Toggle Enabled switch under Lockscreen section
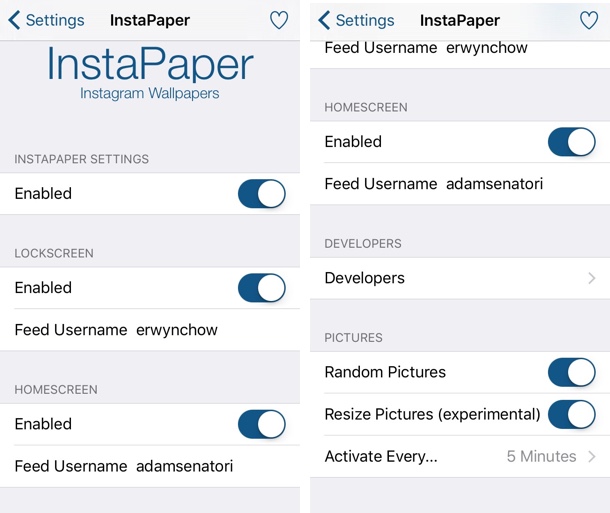Image resolution: width=610 pixels, height=513 pixels. [261, 288]
